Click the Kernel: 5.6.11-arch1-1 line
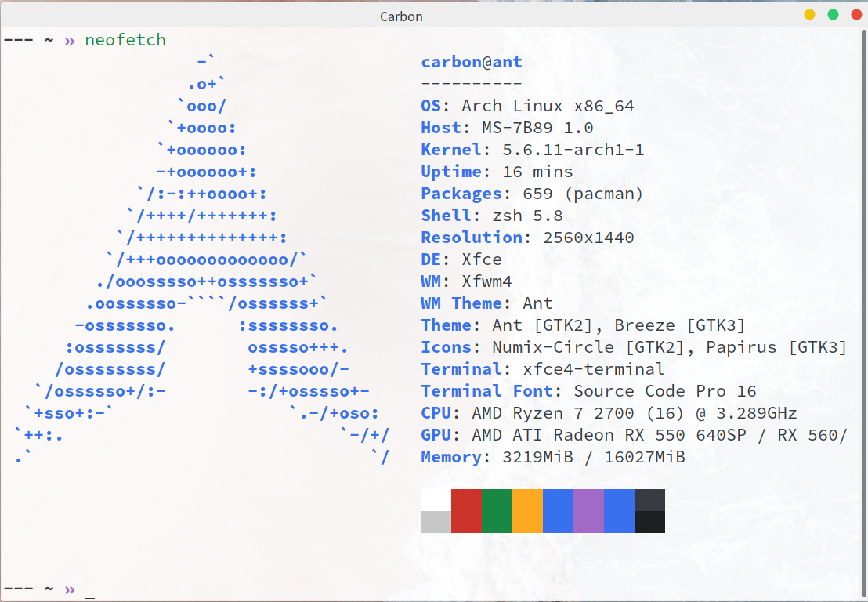 533,150
